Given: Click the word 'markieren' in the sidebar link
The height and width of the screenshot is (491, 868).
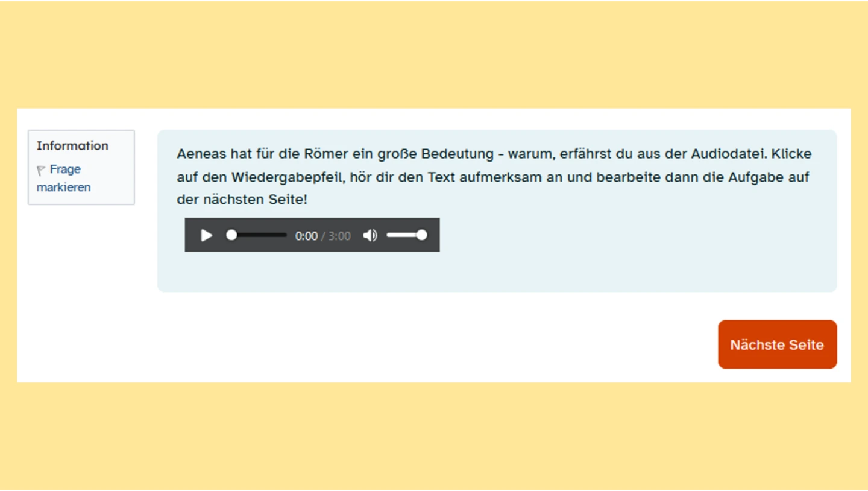Looking at the screenshot, I should [63, 187].
